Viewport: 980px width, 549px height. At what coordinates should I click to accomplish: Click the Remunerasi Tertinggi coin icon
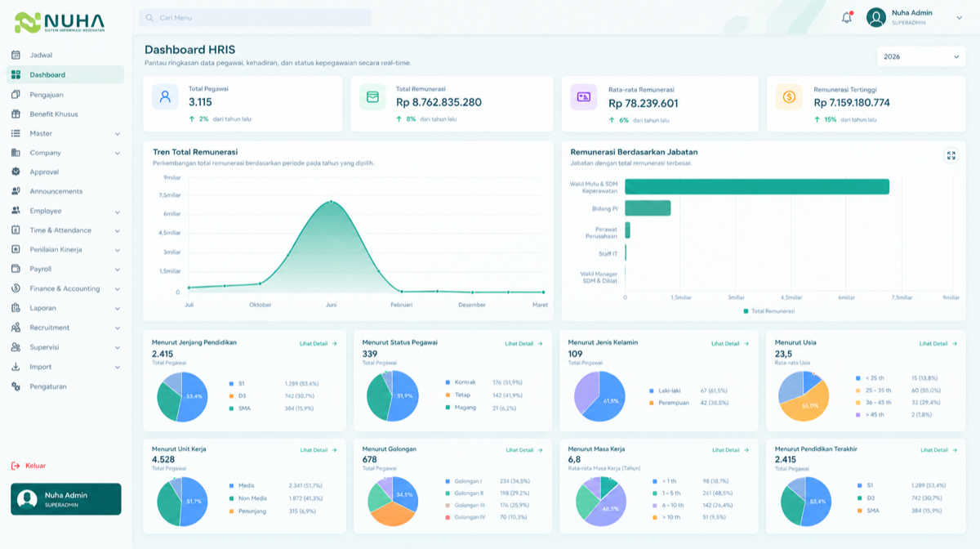tap(789, 96)
